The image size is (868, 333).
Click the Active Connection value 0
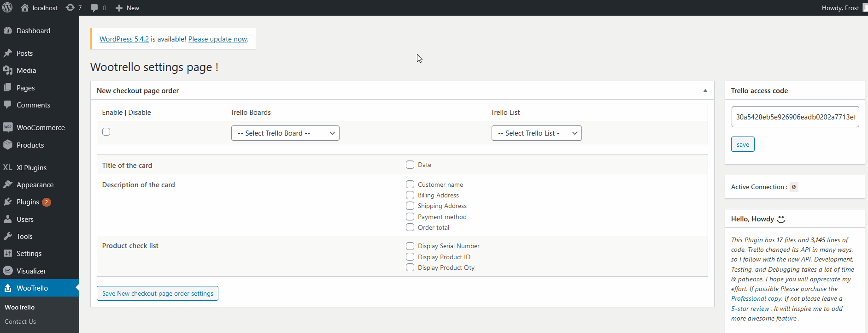coord(794,187)
